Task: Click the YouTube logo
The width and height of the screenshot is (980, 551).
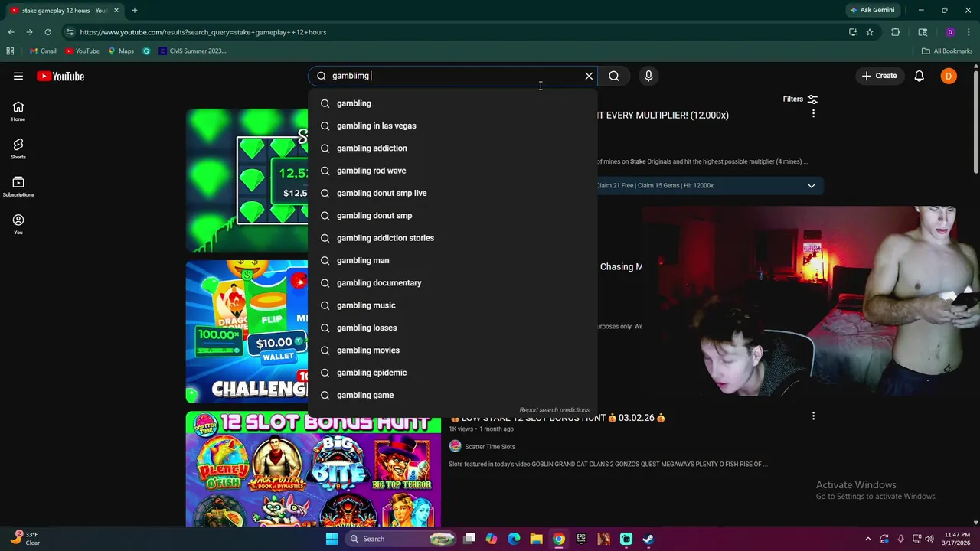Action: point(60,76)
